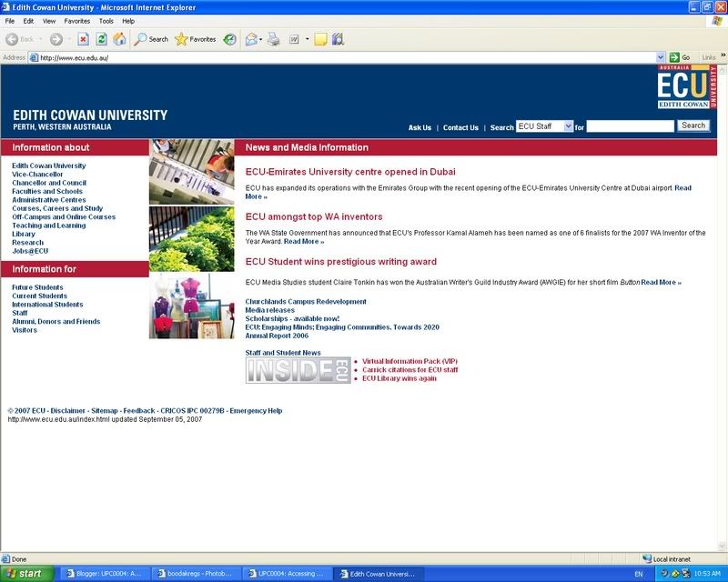
Task: Click the Print icon in toolbar
Action: tap(273, 39)
